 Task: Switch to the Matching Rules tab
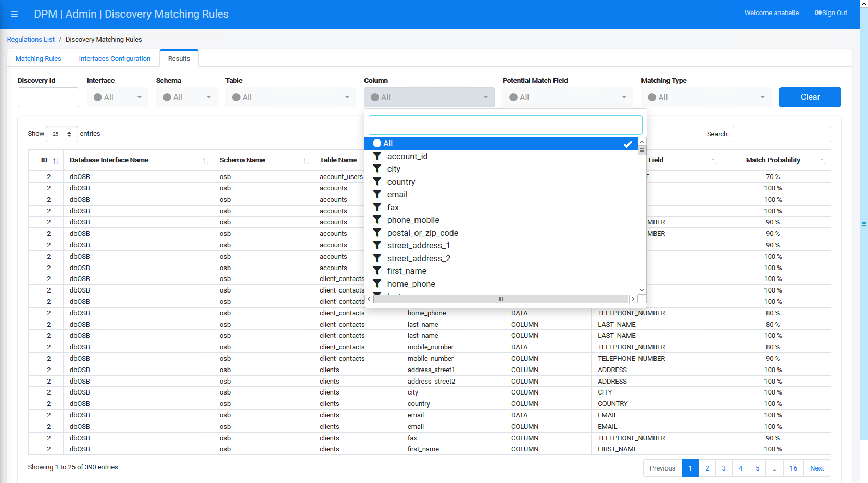(x=39, y=58)
